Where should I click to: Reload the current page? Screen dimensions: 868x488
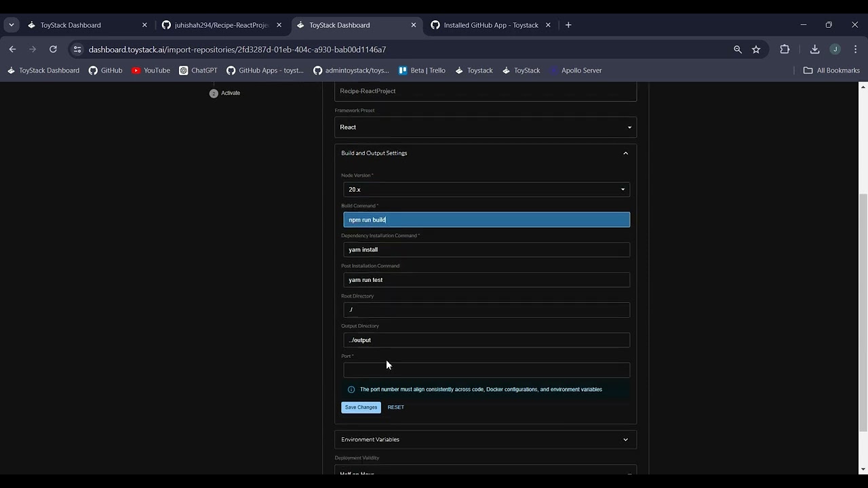pyautogui.click(x=53, y=49)
